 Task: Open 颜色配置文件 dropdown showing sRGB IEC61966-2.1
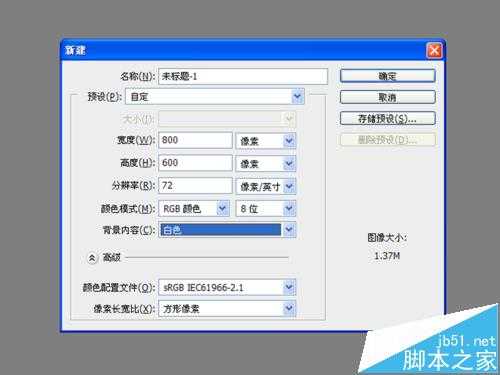[227, 287]
